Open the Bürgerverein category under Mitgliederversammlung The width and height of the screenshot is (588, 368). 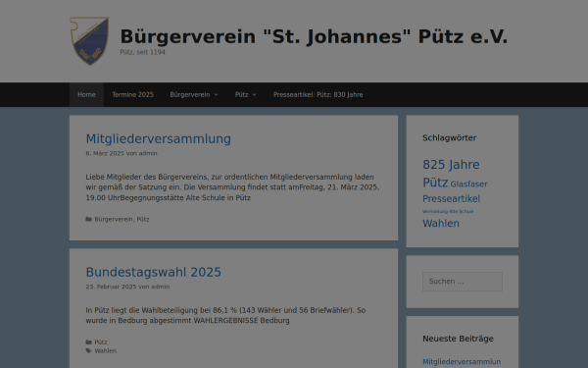pos(114,219)
